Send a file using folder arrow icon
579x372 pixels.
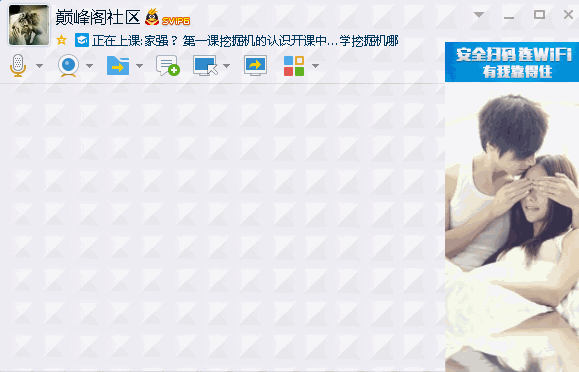118,66
